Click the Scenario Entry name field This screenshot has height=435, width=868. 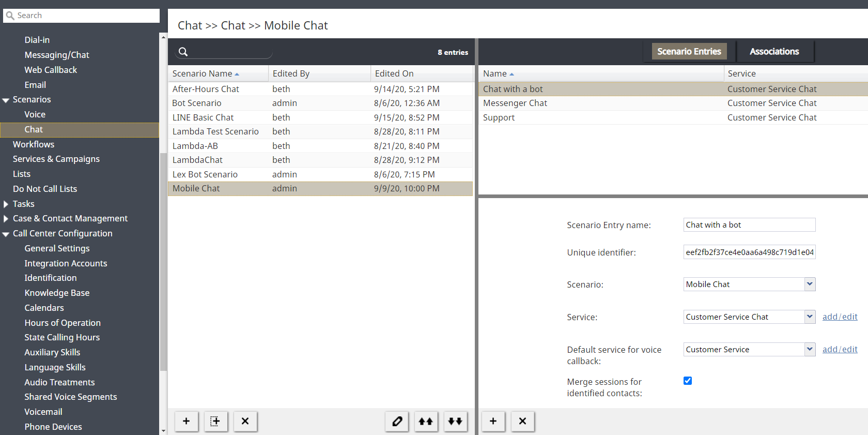pos(749,224)
